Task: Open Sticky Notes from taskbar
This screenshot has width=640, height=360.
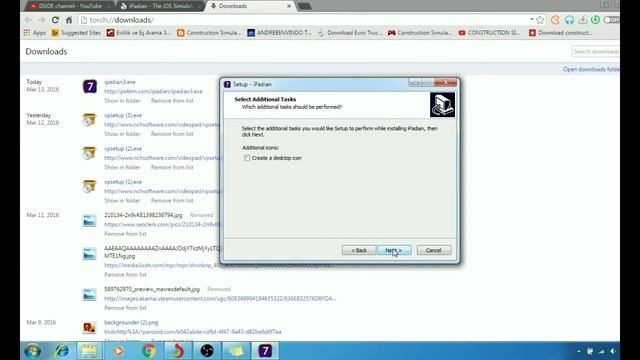Action: click(236, 351)
